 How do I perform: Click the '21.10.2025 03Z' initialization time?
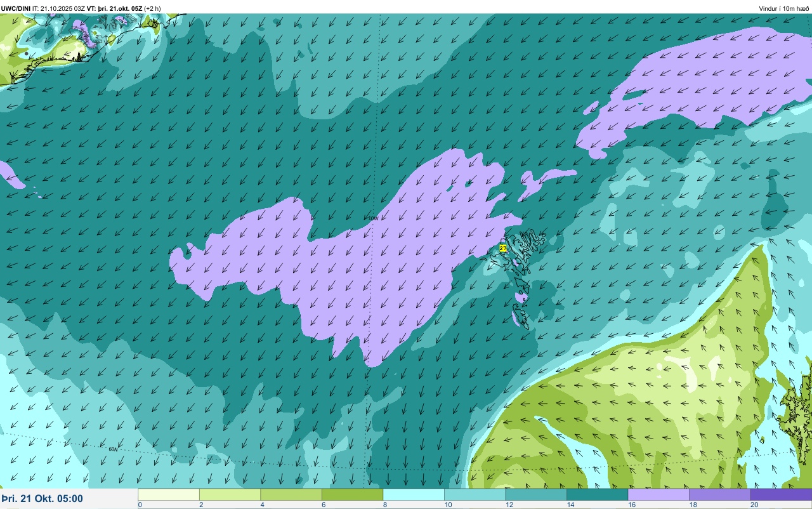click(63, 8)
